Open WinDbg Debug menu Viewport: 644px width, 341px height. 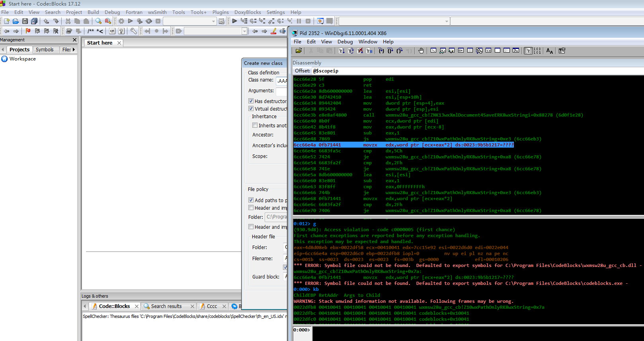click(x=345, y=41)
